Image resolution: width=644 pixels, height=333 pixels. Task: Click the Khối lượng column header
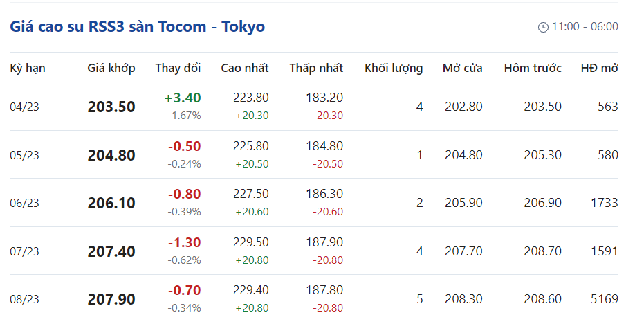click(x=394, y=68)
